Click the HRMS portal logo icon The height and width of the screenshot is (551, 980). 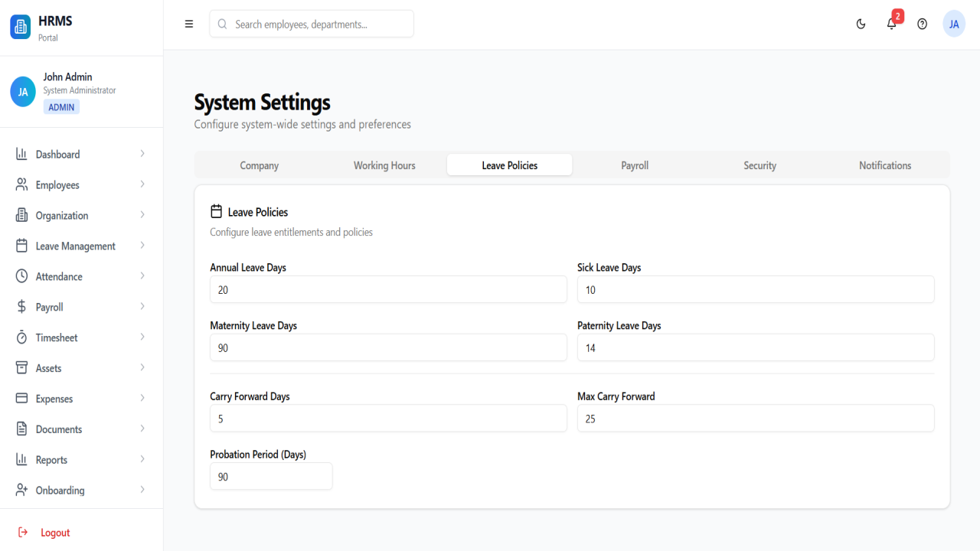(x=21, y=27)
